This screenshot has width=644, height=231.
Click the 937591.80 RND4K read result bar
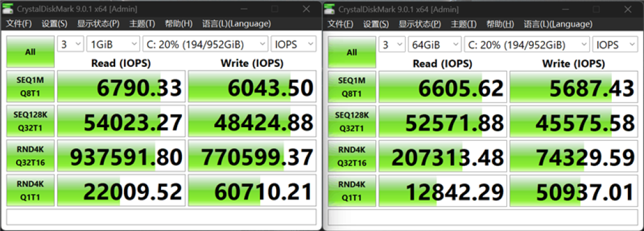(121, 156)
